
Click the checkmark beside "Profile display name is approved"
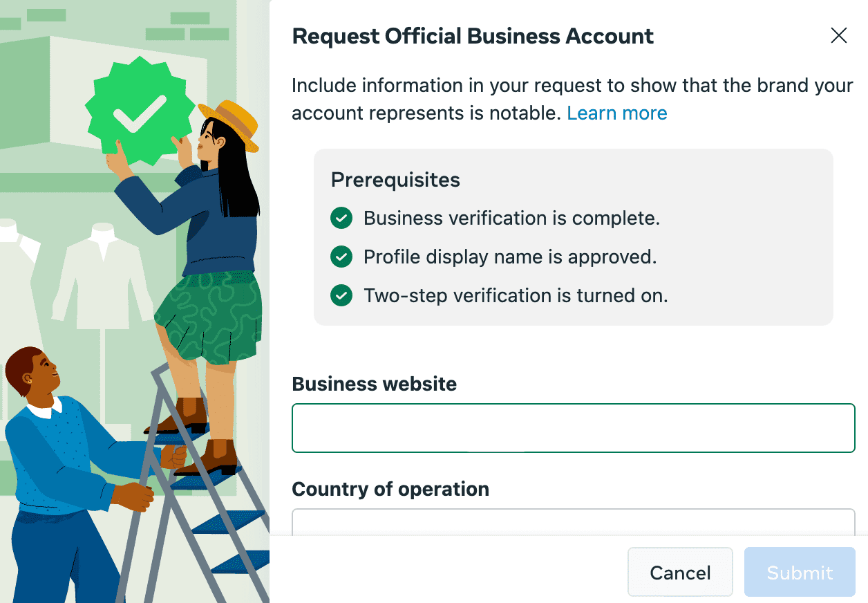[341, 257]
